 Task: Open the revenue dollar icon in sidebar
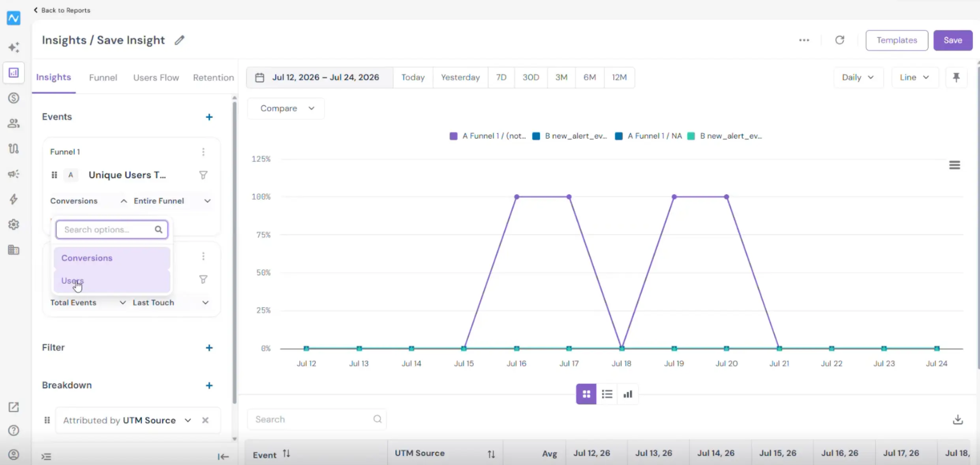(14, 98)
